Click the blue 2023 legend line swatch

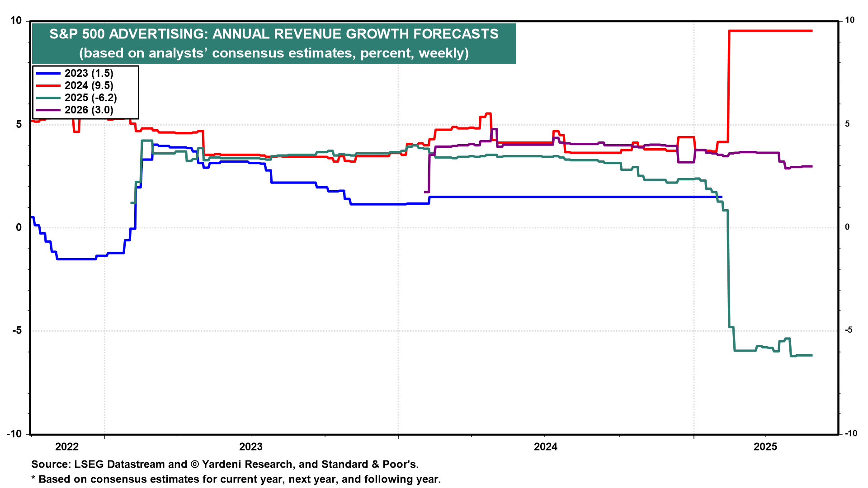(48, 74)
